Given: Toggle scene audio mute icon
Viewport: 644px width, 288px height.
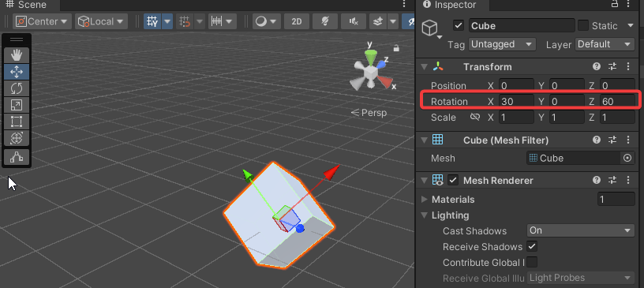Looking at the screenshot, I should pos(354,21).
